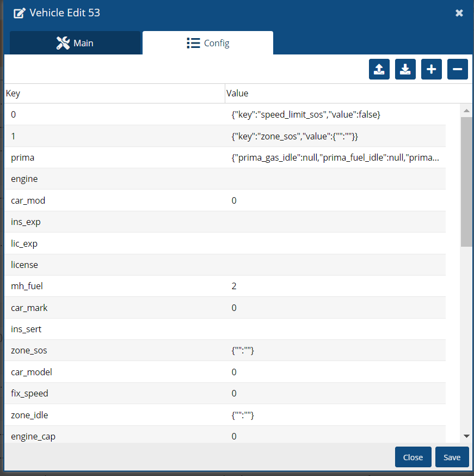Switch to the Main tab

[75, 43]
